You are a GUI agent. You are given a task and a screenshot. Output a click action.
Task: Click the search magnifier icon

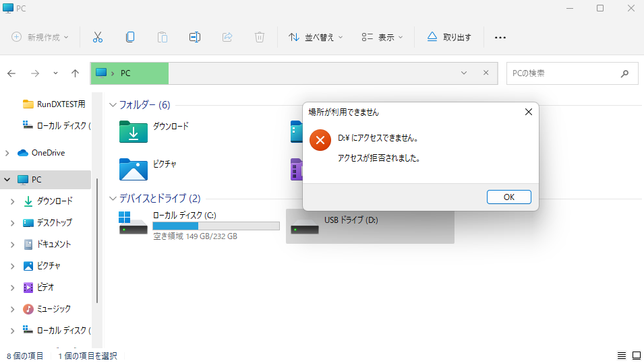pyautogui.click(x=624, y=73)
